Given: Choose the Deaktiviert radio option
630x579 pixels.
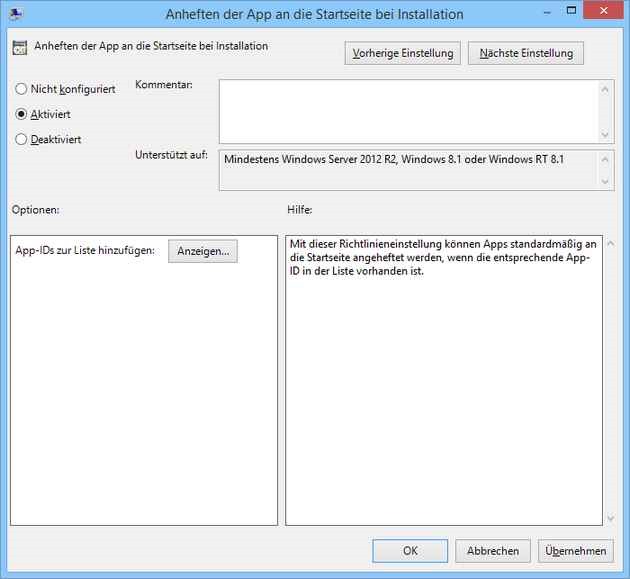Looking at the screenshot, I should pos(21,140).
